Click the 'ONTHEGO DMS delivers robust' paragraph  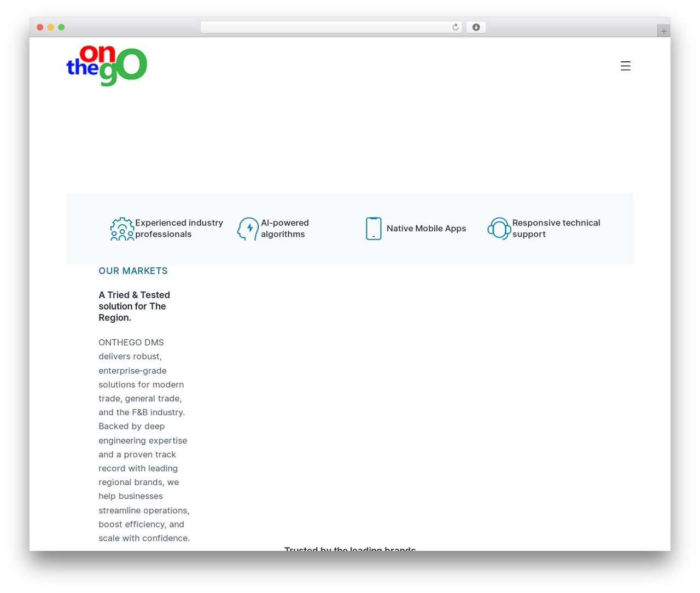coord(144,440)
